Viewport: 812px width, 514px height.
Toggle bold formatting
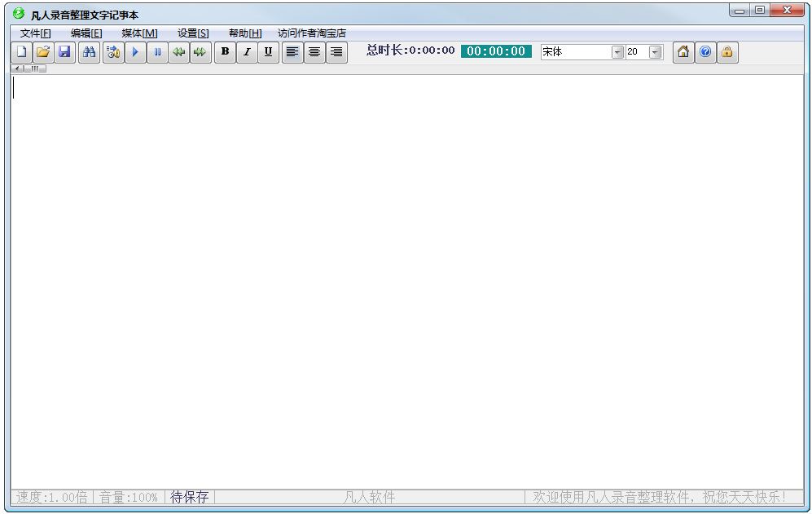226,52
